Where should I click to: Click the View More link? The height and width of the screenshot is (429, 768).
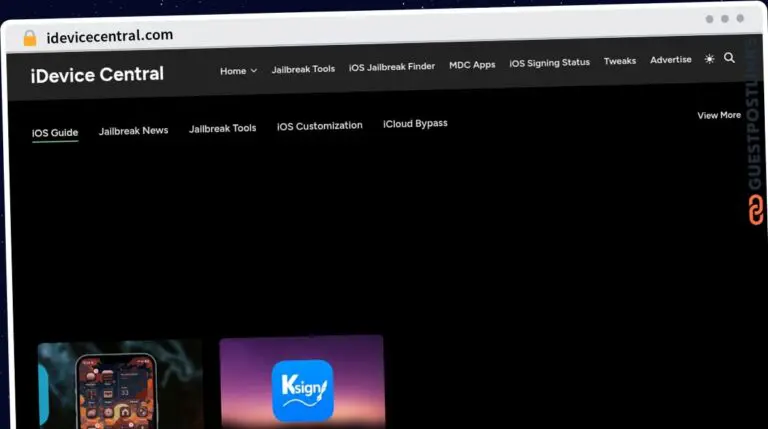tap(718, 116)
